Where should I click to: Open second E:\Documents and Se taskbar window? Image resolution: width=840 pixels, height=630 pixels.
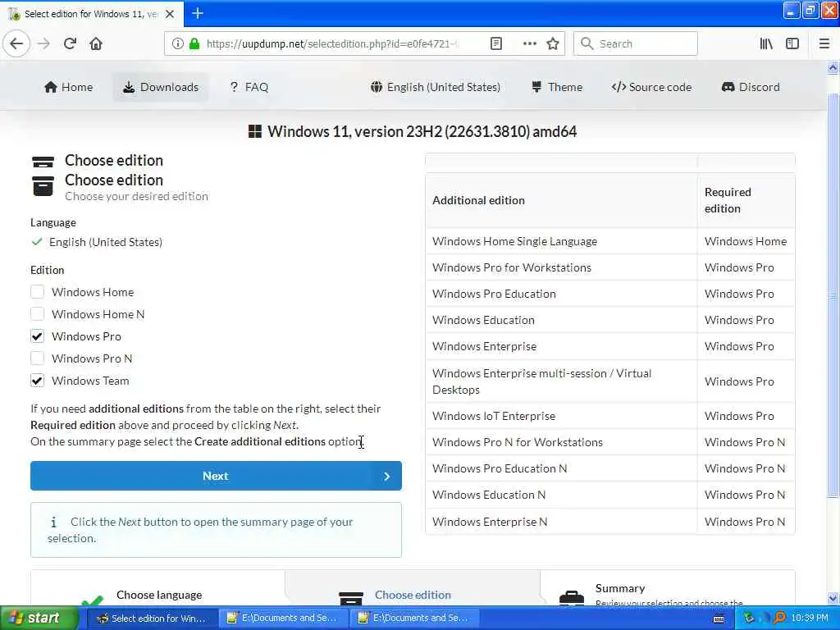point(414,619)
